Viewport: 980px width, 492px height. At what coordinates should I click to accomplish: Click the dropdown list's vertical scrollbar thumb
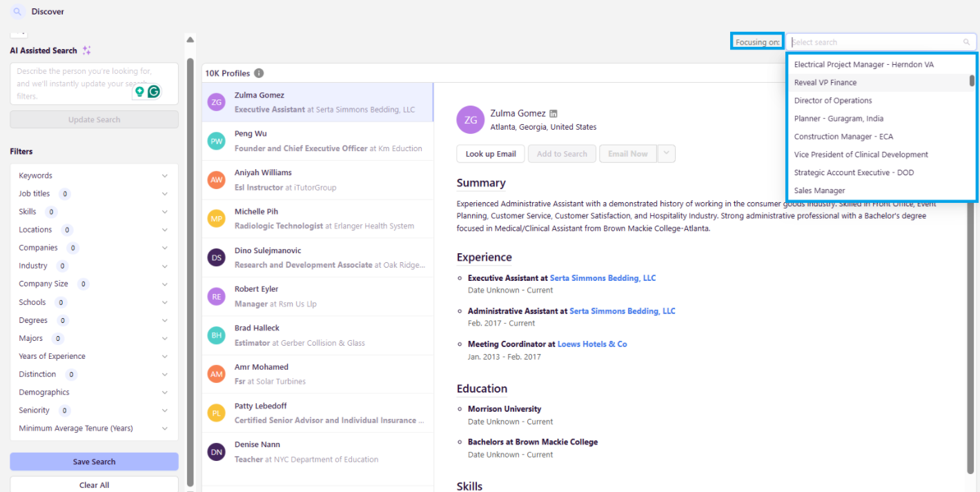pyautogui.click(x=972, y=81)
